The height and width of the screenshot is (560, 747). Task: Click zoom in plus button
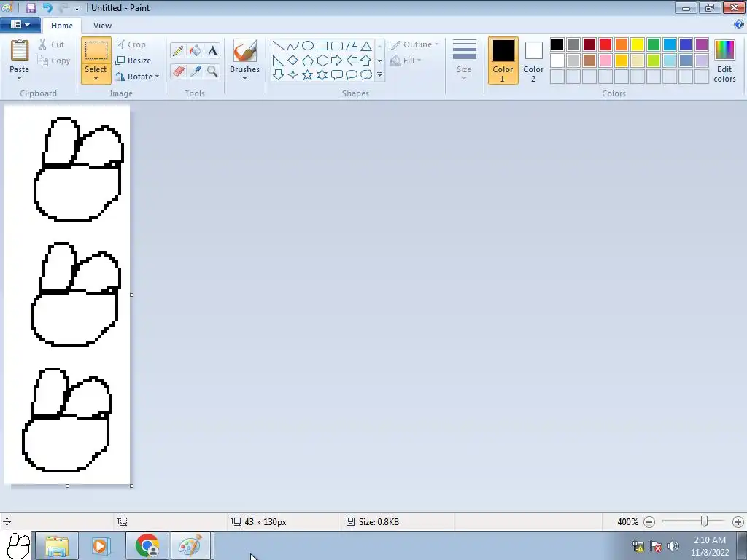[738, 522]
